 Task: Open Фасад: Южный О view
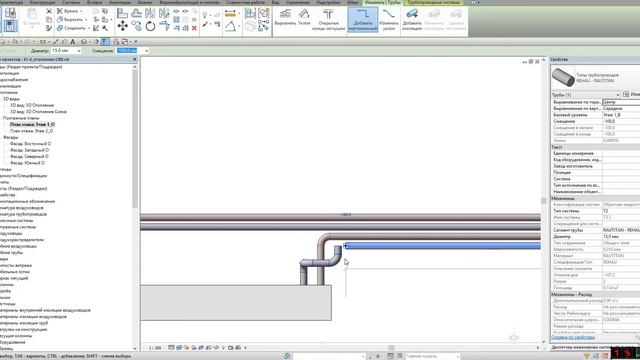[x=27, y=163]
